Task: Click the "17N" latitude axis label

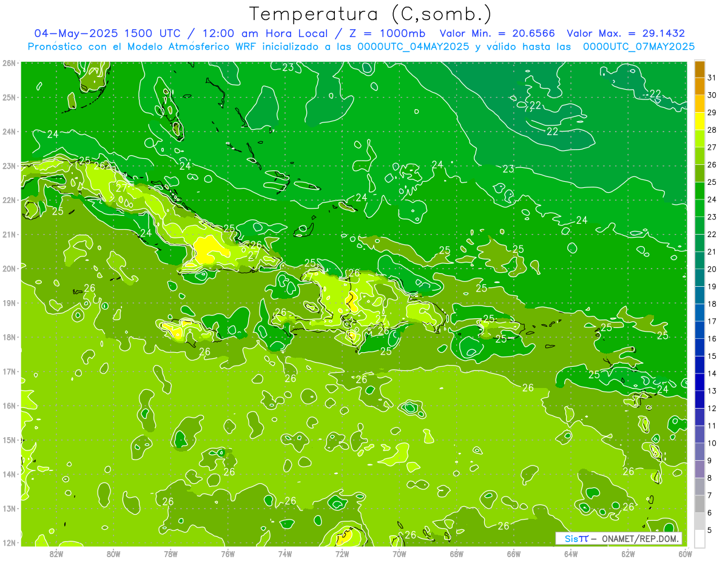Action: click(9, 371)
